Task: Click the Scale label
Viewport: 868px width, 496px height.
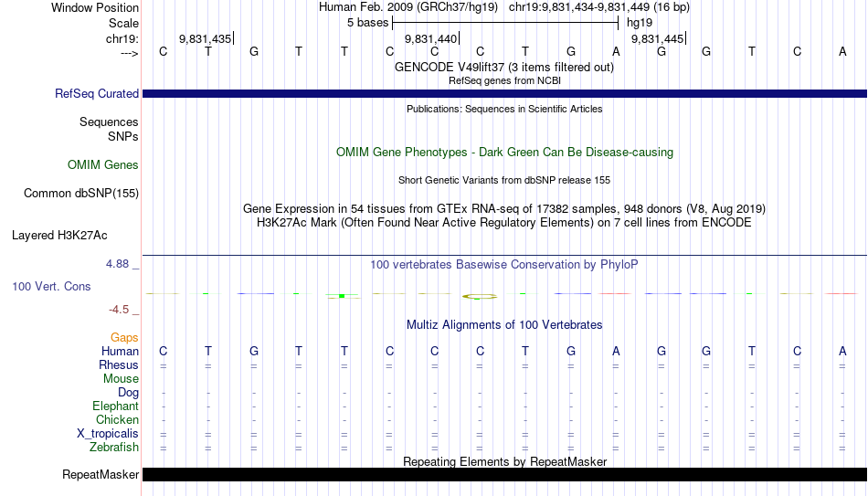Action: [x=123, y=23]
